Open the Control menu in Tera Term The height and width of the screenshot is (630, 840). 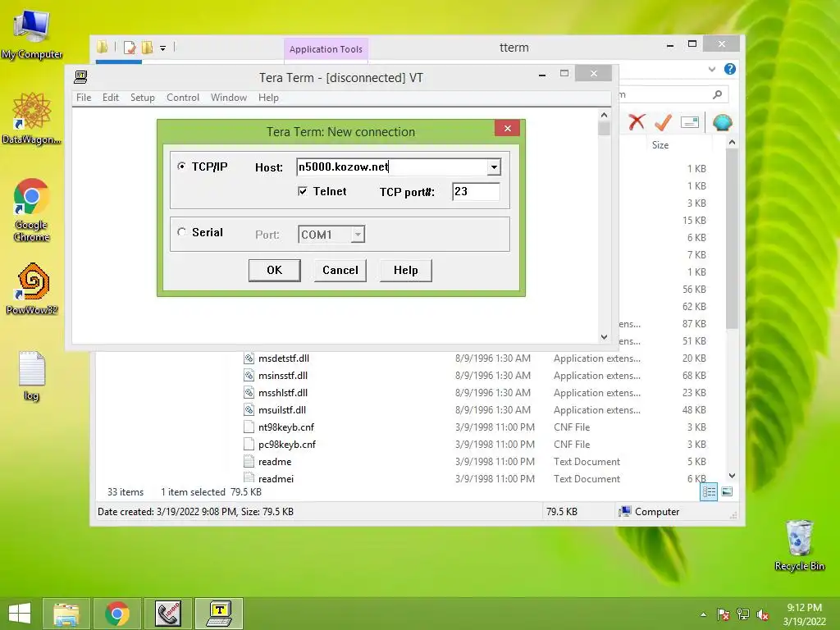point(183,98)
